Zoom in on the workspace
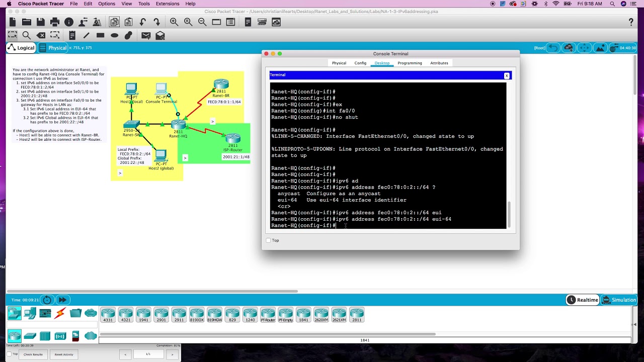Screen dimensions: 644x362 (x=174, y=22)
